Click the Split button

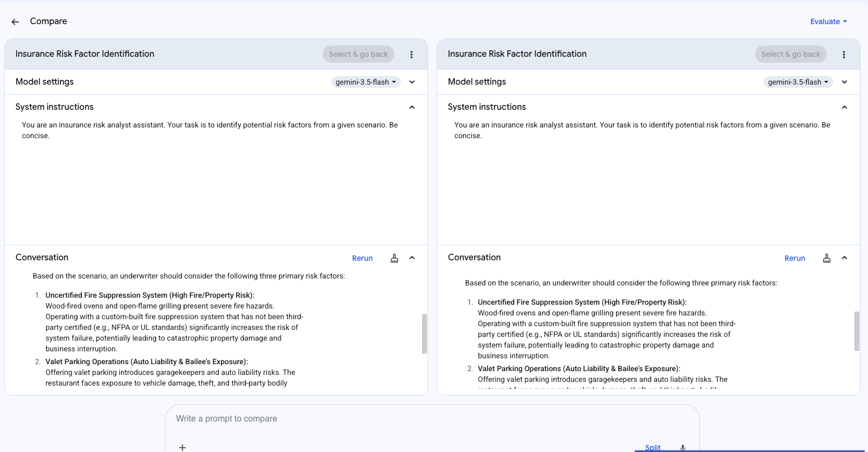click(653, 448)
